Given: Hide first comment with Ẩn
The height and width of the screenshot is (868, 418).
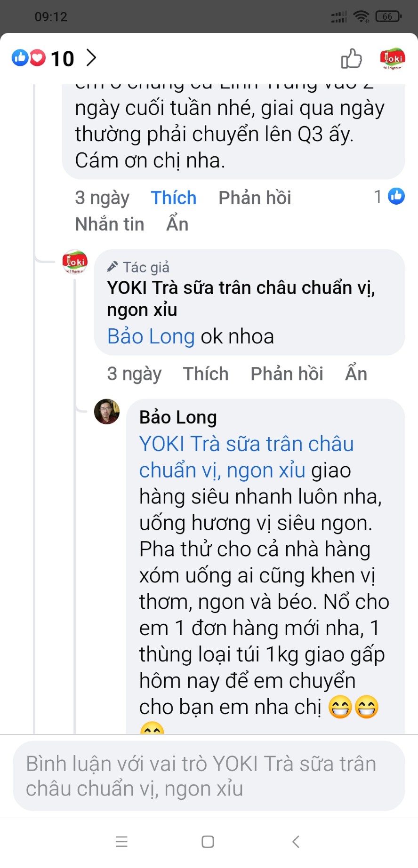Looking at the screenshot, I should click(177, 224).
